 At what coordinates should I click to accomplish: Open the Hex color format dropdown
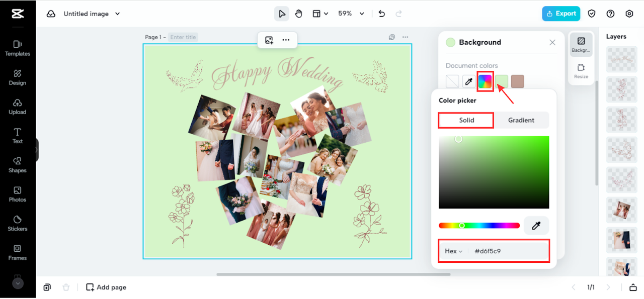pyautogui.click(x=453, y=251)
